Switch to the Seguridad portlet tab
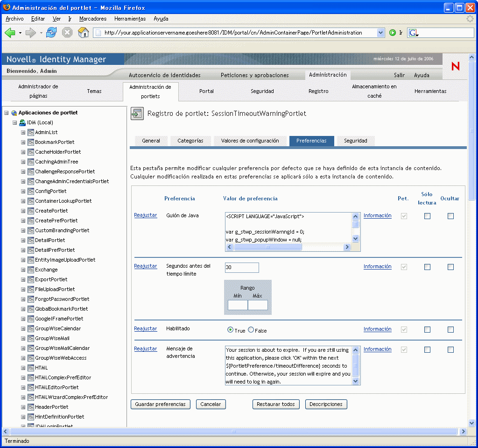This screenshot has height=448, width=478. (355, 141)
